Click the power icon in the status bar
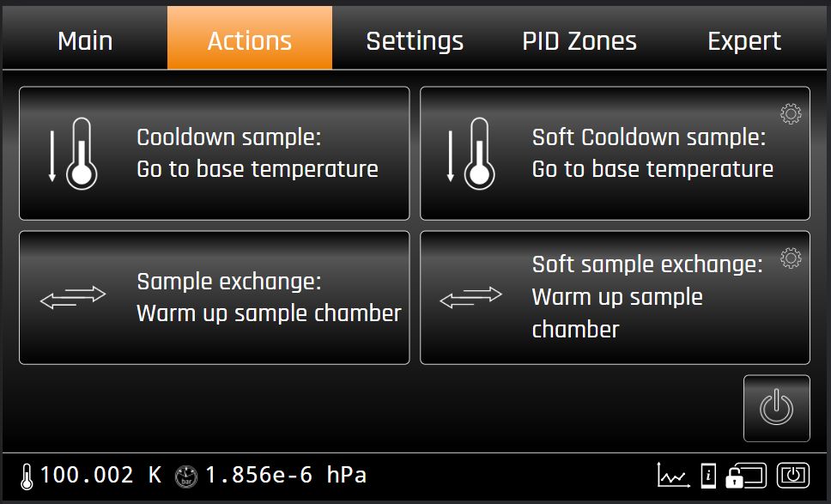The image size is (831, 504). [x=792, y=475]
